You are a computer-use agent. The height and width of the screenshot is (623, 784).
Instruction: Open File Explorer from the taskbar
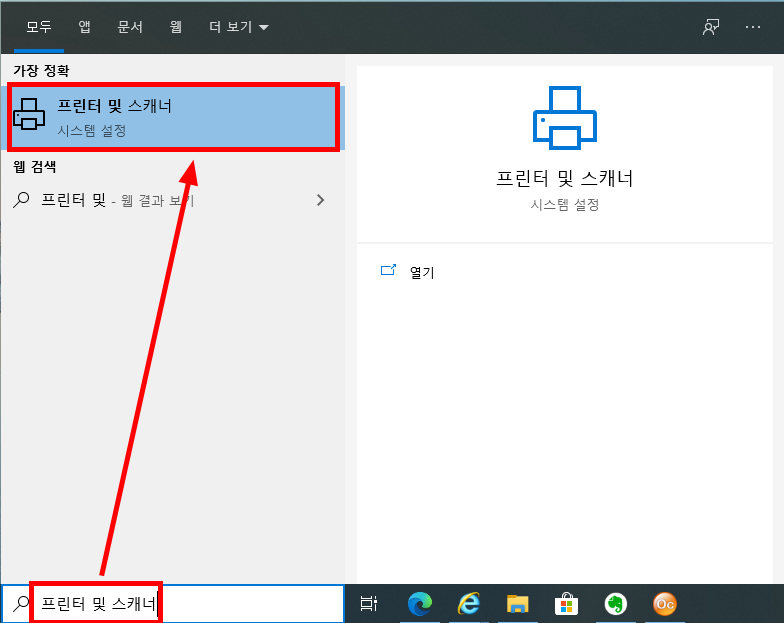coord(518,604)
